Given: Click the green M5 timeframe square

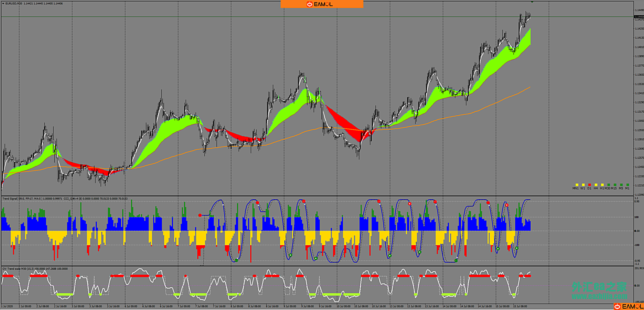Looking at the screenshot, I should tap(621, 185).
